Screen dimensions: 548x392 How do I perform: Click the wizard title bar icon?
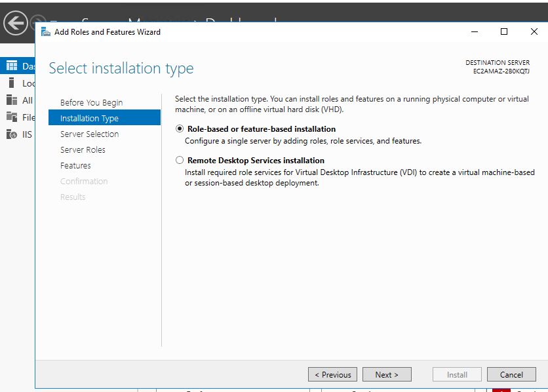(46, 31)
